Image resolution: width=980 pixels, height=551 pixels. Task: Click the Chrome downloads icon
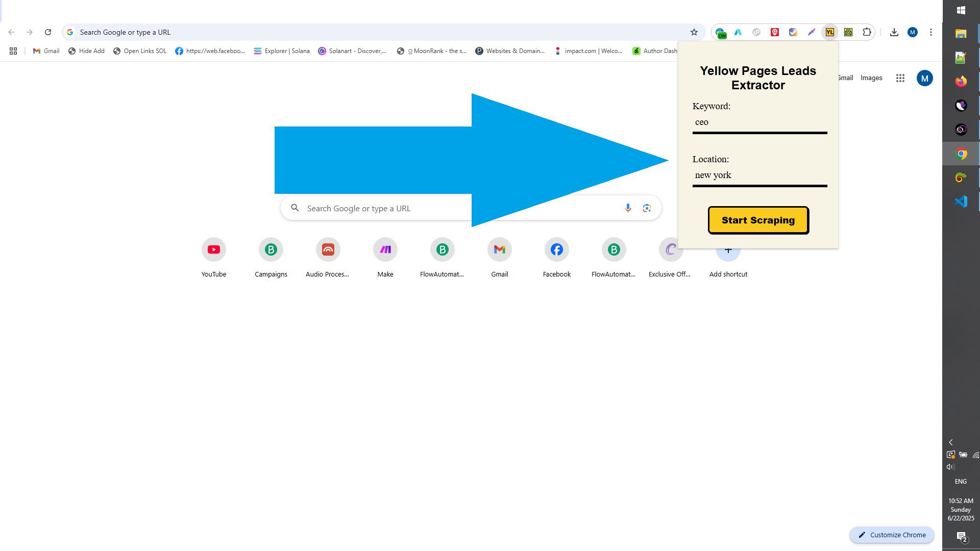(894, 32)
